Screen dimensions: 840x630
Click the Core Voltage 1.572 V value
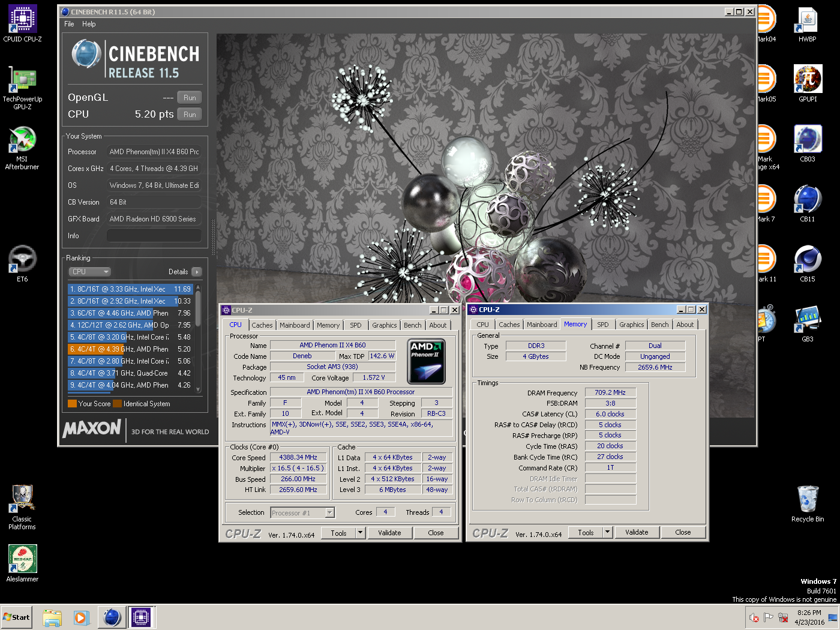pyautogui.click(x=374, y=377)
